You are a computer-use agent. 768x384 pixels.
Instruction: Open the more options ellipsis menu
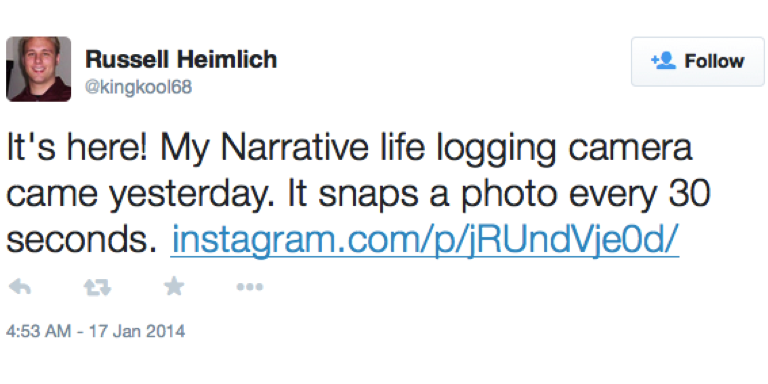coord(250,287)
